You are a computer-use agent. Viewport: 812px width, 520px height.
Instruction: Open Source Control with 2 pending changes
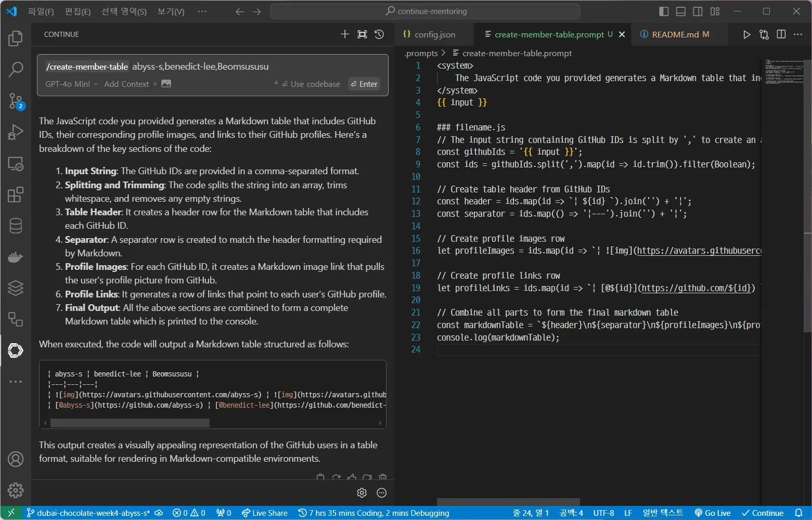tap(16, 101)
